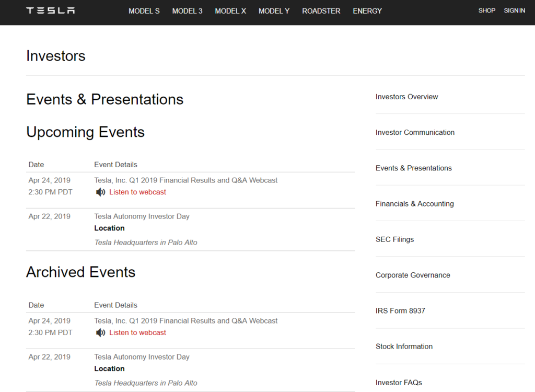This screenshot has width=535, height=392.
Task: Go to the Model X page
Action: pyautogui.click(x=230, y=11)
